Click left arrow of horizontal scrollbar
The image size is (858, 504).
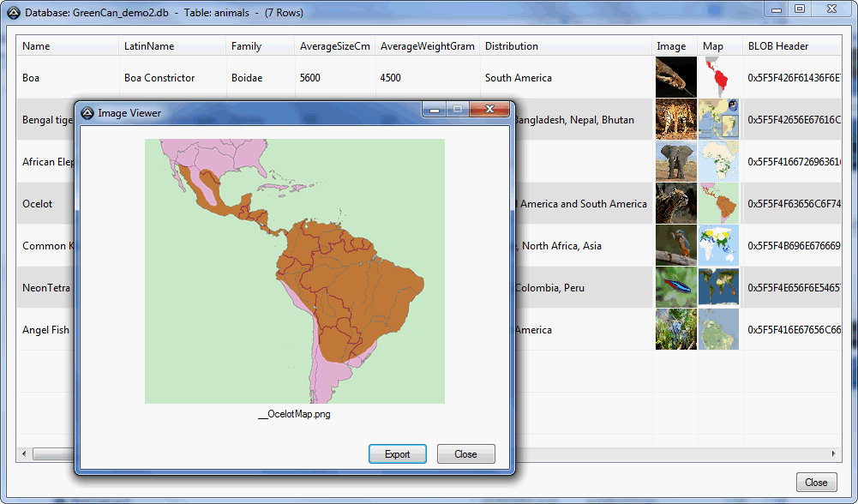(24, 453)
